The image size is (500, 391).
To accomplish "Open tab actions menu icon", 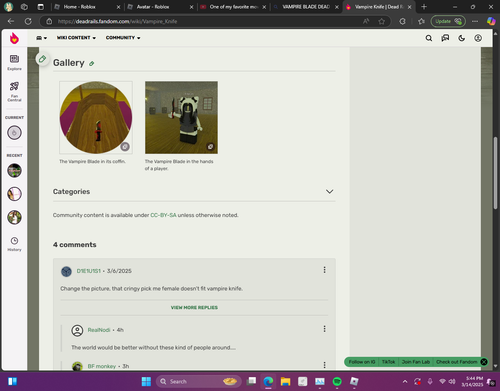I will pos(41,7).
